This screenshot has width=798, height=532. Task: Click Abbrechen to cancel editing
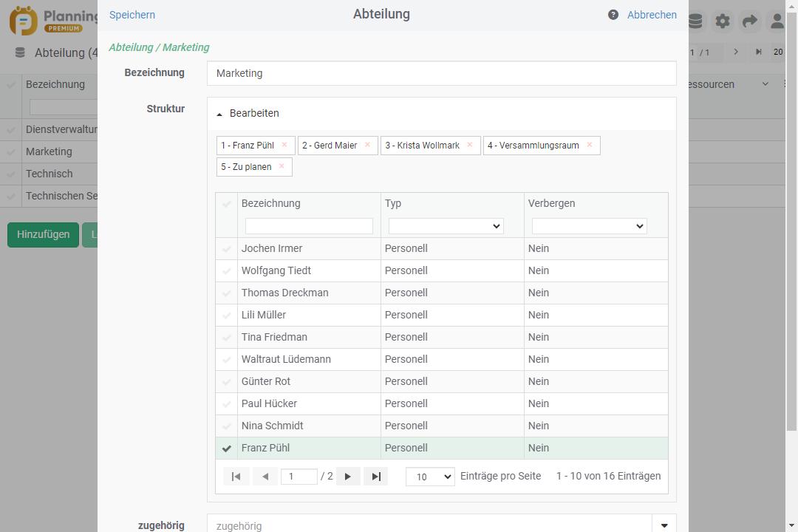click(652, 15)
